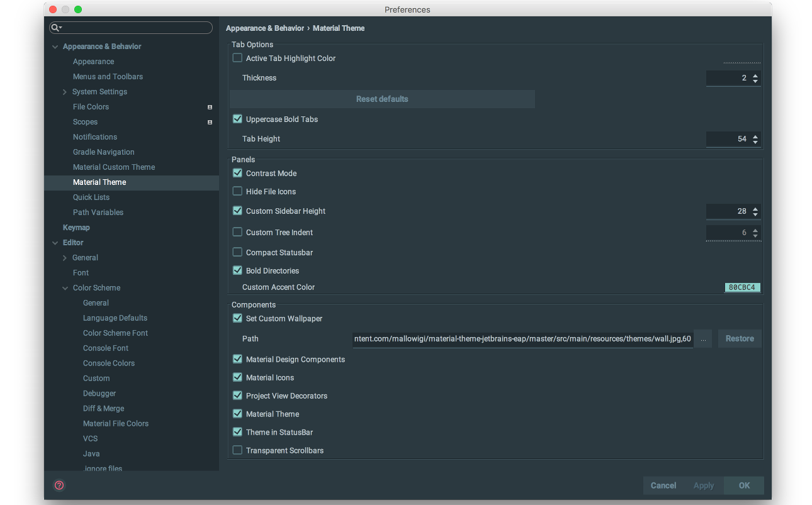
Task: Collapse the Appearance & Behavior section
Action: [x=55, y=46]
